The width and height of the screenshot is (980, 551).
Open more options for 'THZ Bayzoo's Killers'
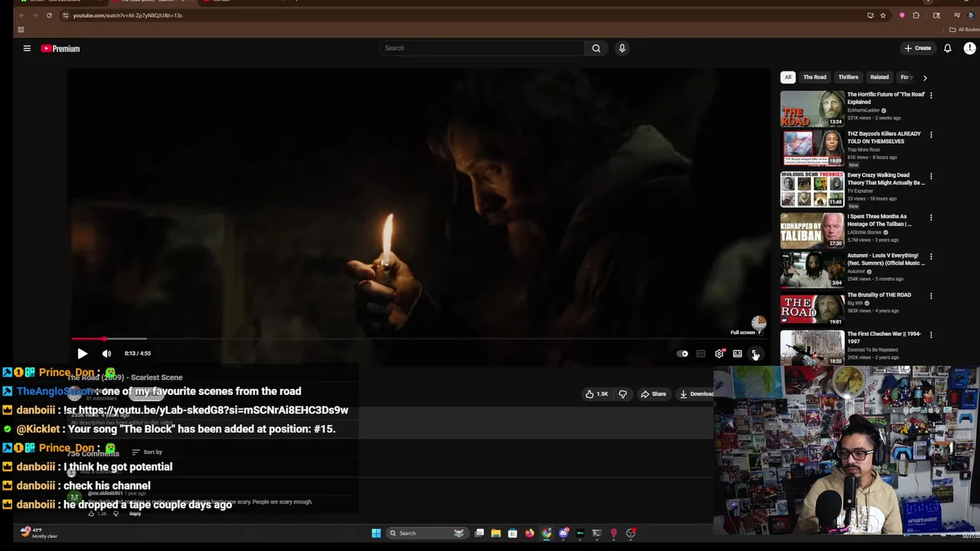pos(931,135)
